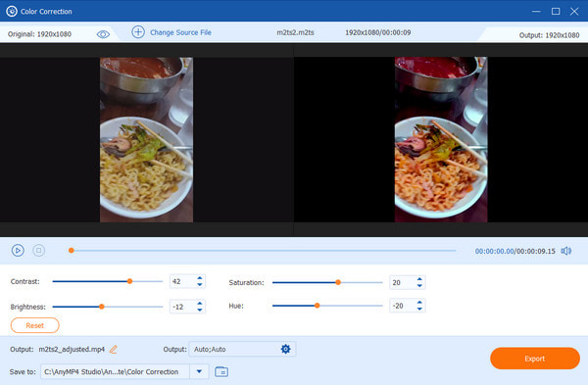
Task: Decrease Contrast value with down arrow
Action: tap(200, 284)
